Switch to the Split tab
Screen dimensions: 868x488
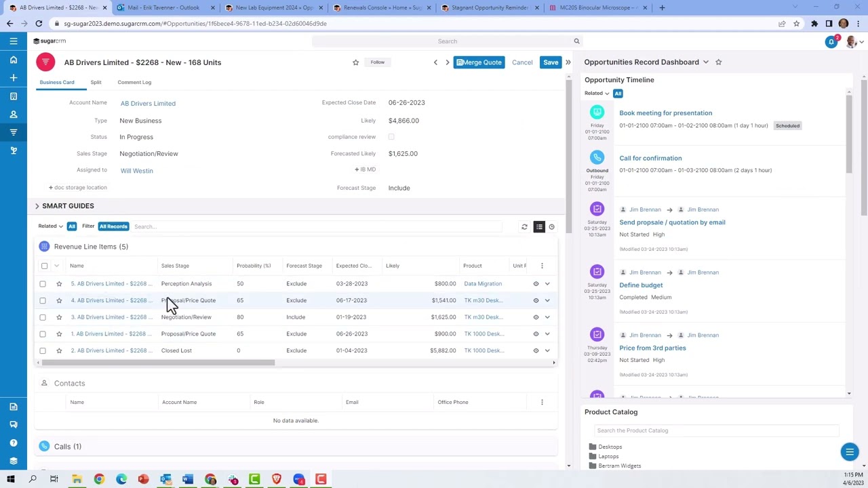tap(96, 83)
